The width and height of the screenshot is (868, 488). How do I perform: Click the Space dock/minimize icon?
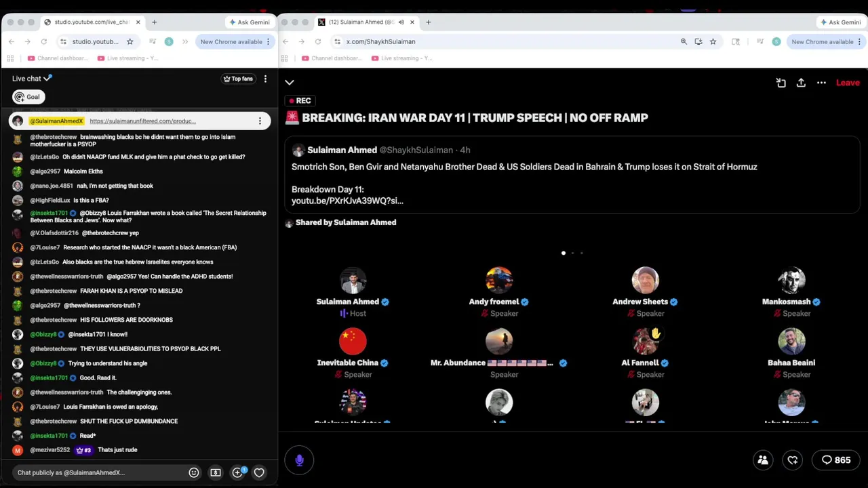[781, 83]
